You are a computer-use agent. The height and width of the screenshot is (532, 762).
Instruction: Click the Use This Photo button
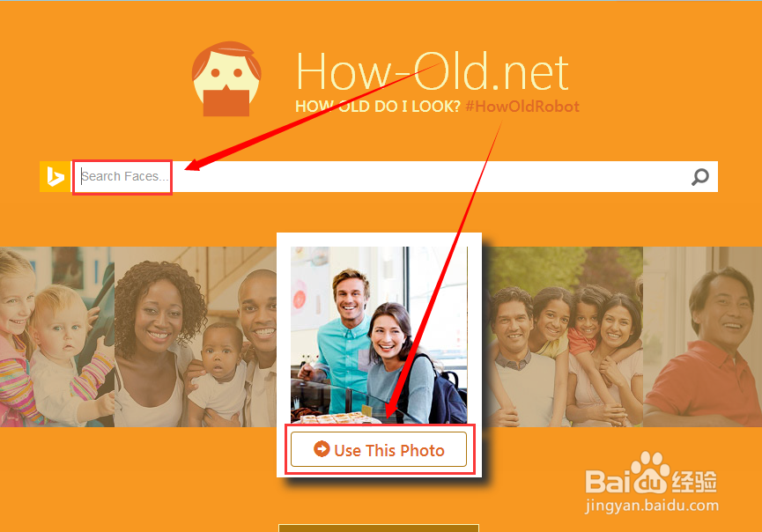pyautogui.click(x=379, y=449)
